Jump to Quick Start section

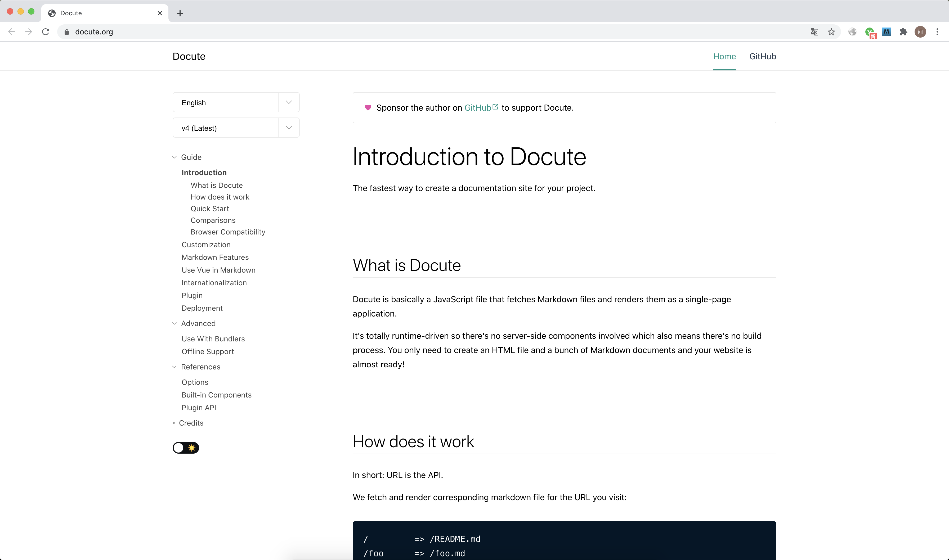210,209
